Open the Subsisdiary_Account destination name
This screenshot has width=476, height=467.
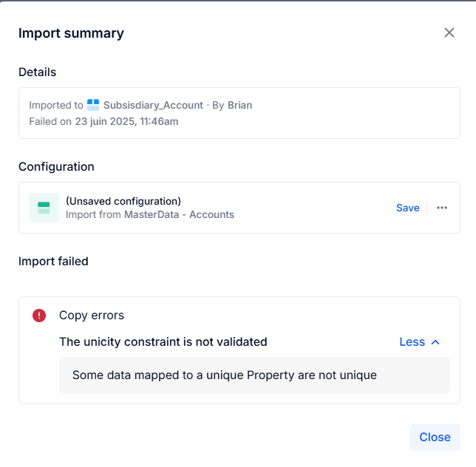(x=153, y=105)
